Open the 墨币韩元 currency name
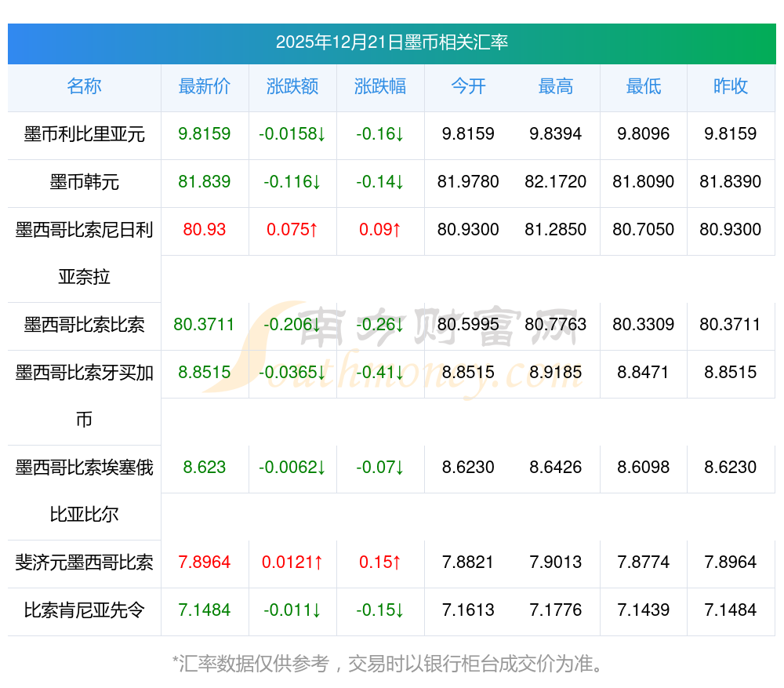784x688 pixels. pos(84,182)
